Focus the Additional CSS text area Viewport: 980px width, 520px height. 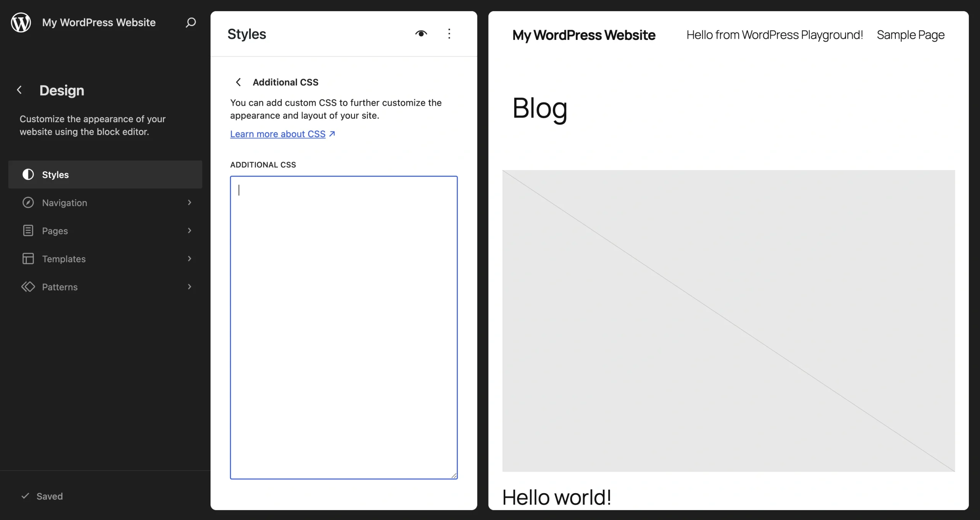click(344, 327)
